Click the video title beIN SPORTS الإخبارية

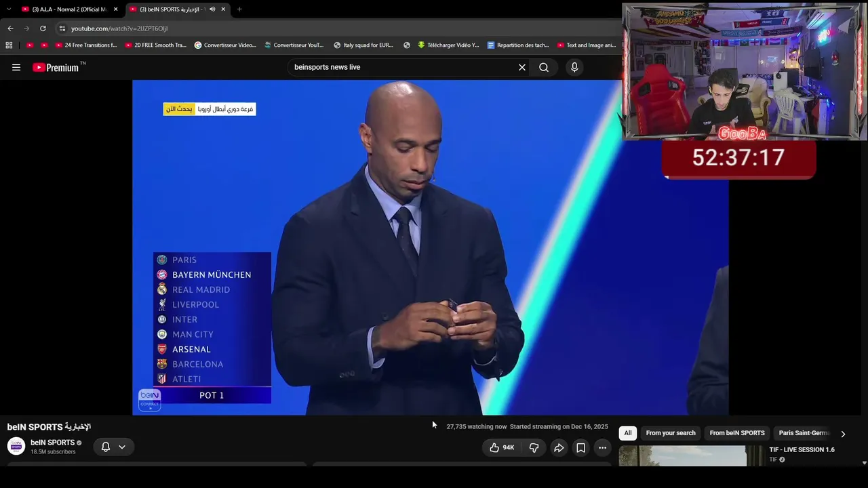click(49, 427)
